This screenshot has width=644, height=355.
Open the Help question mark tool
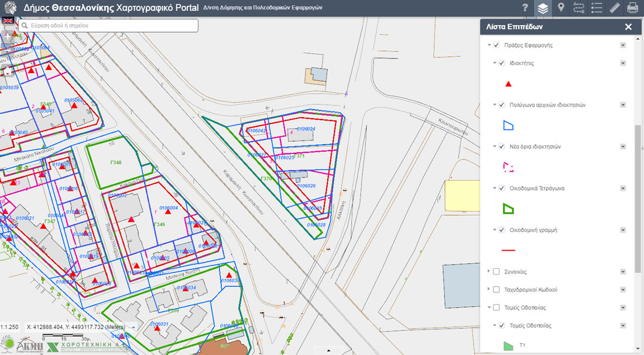pos(525,8)
